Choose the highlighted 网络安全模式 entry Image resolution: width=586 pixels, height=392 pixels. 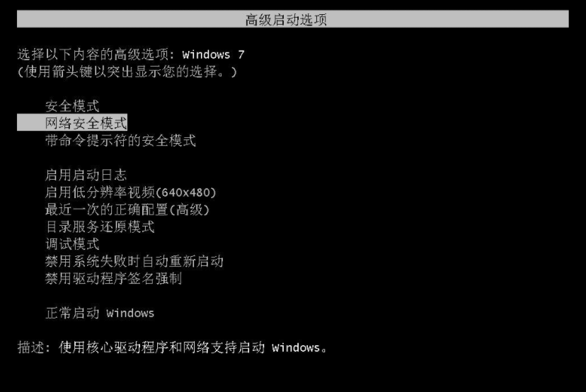pos(72,123)
